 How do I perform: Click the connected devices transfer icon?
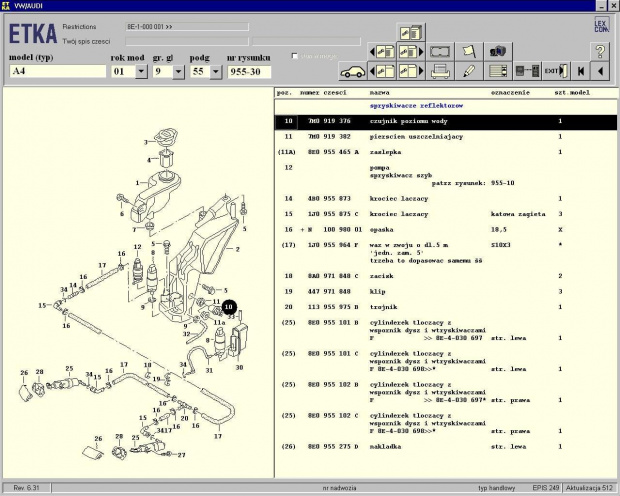tap(527, 71)
